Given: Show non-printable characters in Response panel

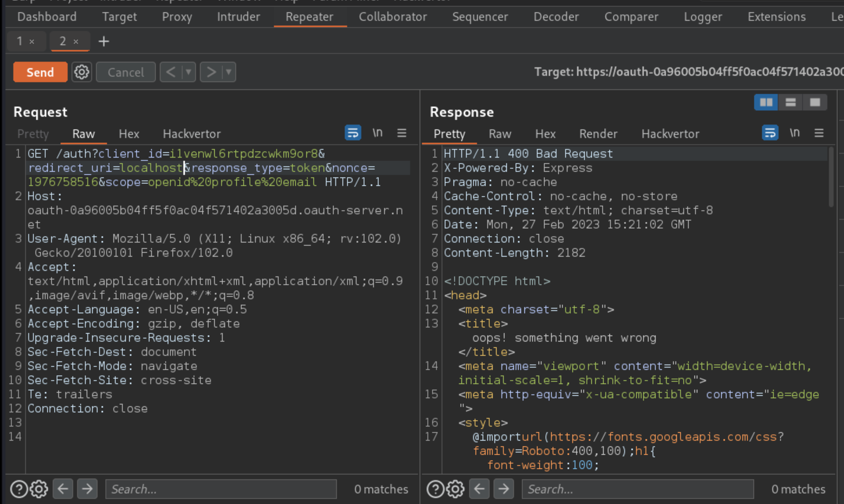Looking at the screenshot, I should point(794,133).
